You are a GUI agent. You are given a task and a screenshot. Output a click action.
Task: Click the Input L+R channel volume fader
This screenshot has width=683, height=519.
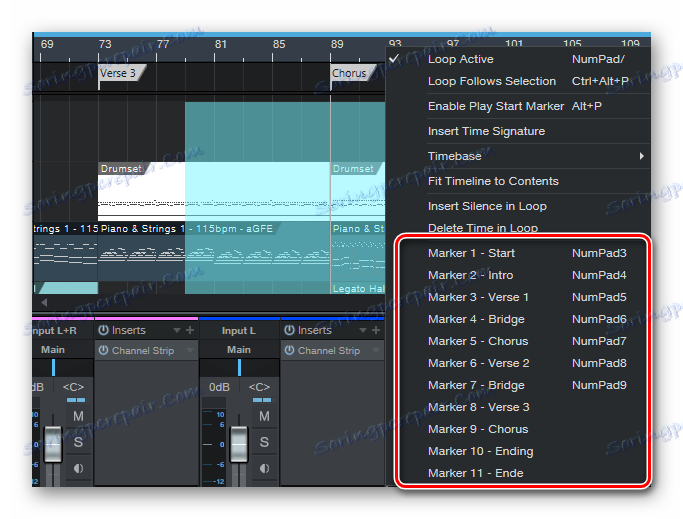coord(53,444)
